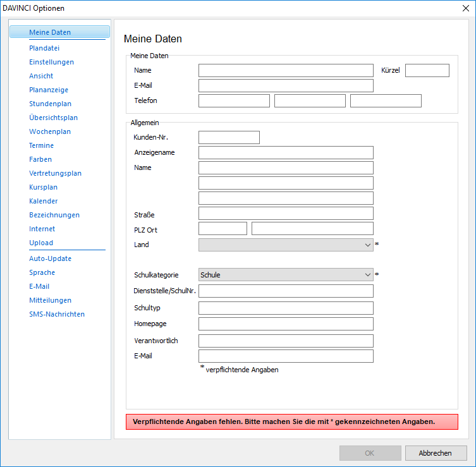Click the red mandatory fields warning message
Viewport: 476px width, 467px height.
click(x=292, y=422)
